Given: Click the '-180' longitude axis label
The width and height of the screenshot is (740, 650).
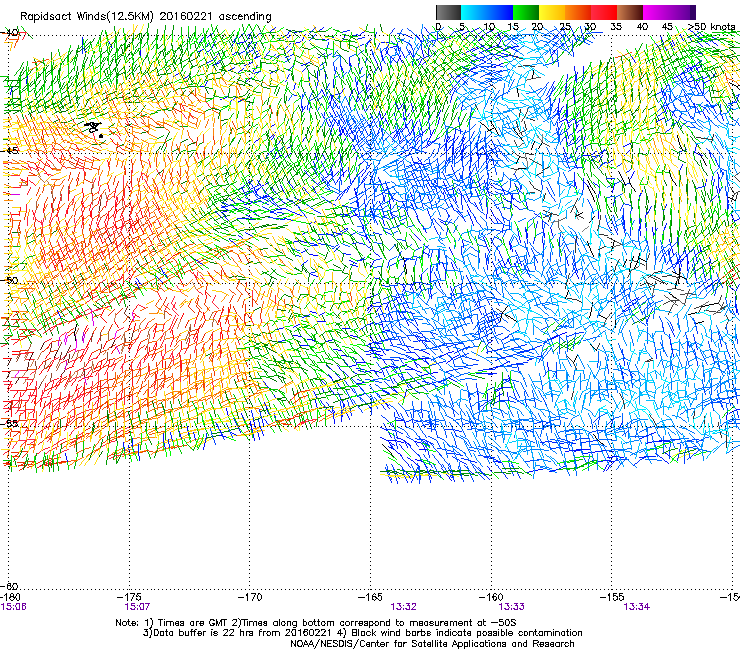Looking at the screenshot, I should [x=10, y=597].
